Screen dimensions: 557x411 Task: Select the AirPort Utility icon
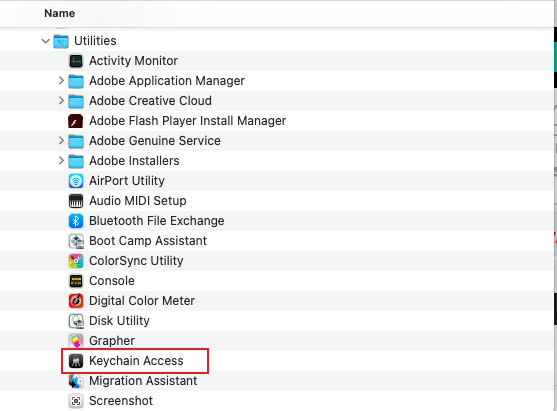pyautogui.click(x=76, y=181)
